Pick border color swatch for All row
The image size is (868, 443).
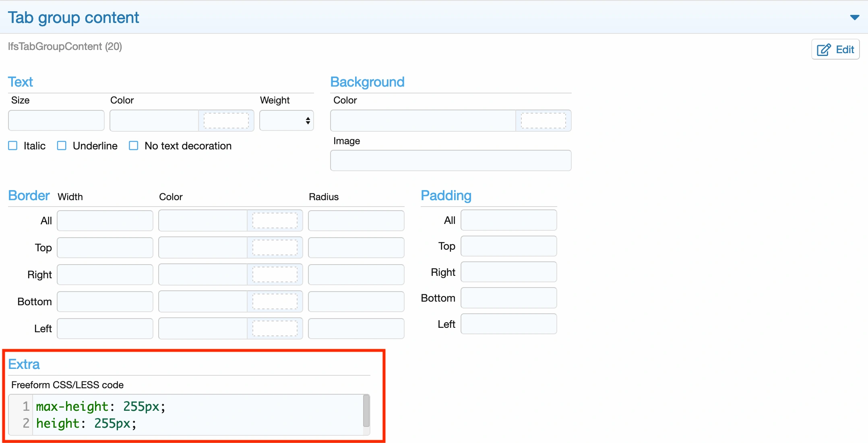(275, 221)
